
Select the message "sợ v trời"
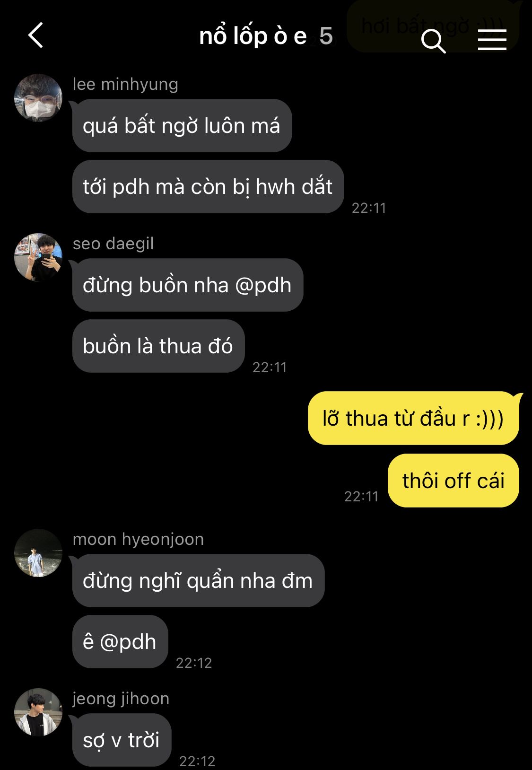coord(122,740)
